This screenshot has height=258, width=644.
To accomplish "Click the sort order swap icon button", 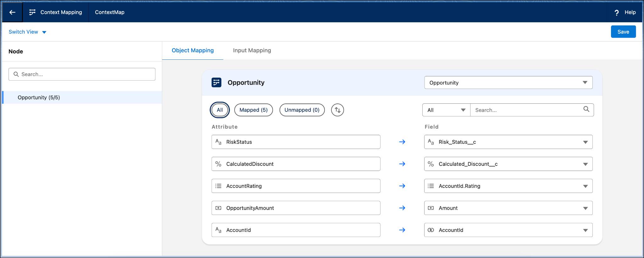I will [x=337, y=110].
